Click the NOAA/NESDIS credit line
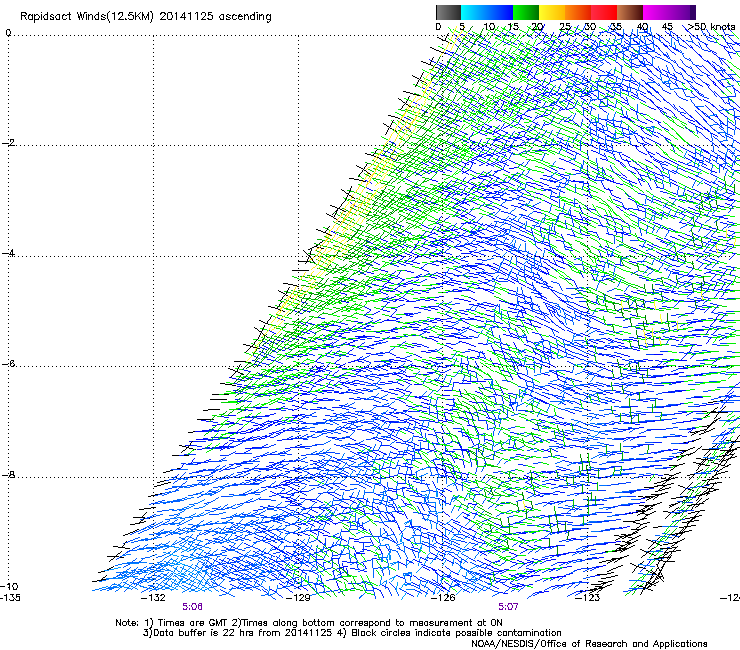The image size is (740, 650). coord(589,644)
